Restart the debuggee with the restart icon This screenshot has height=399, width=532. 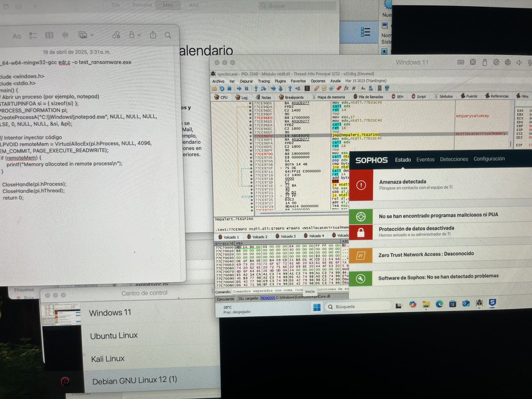[x=222, y=88]
